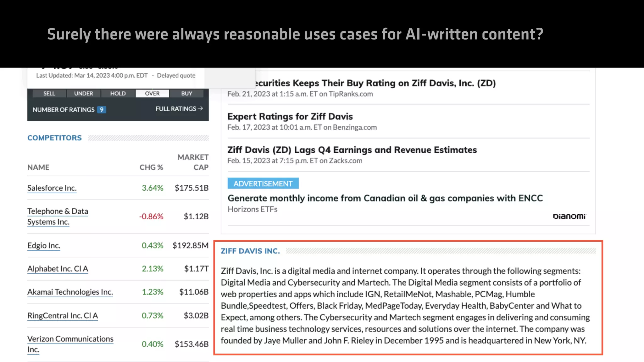This screenshot has height=362, width=644.
Task: Click the ADVERTISEMENT label
Action: [x=263, y=184]
